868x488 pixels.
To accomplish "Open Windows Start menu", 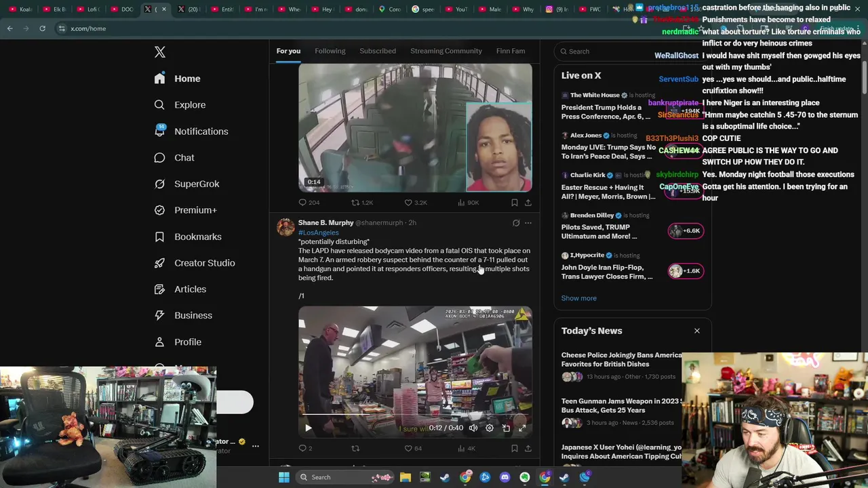I will coord(284,477).
